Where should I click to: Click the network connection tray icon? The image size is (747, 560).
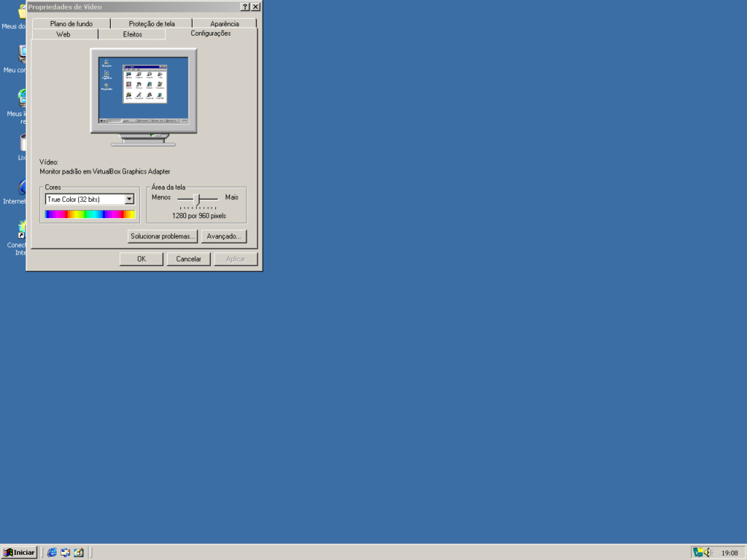(x=698, y=553)
